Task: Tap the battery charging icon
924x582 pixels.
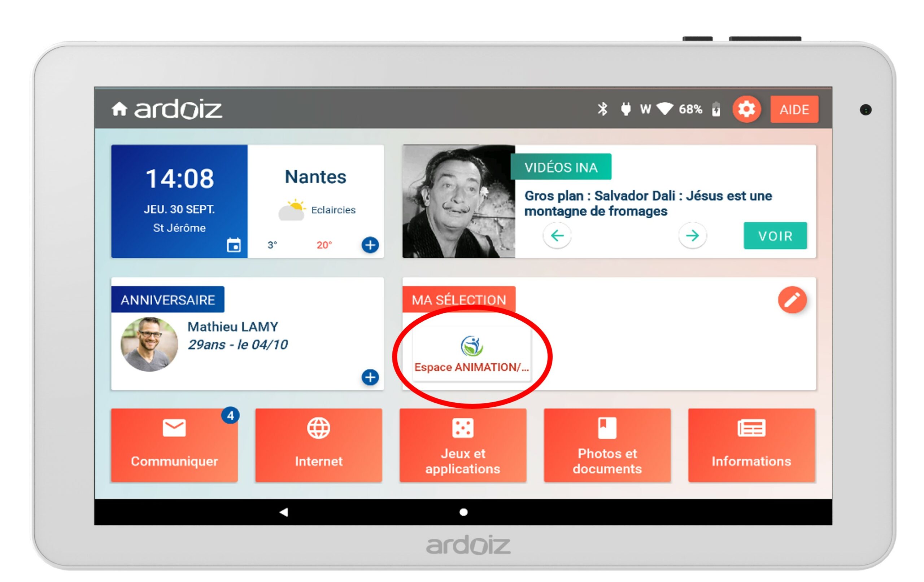Action: [716, 109]
